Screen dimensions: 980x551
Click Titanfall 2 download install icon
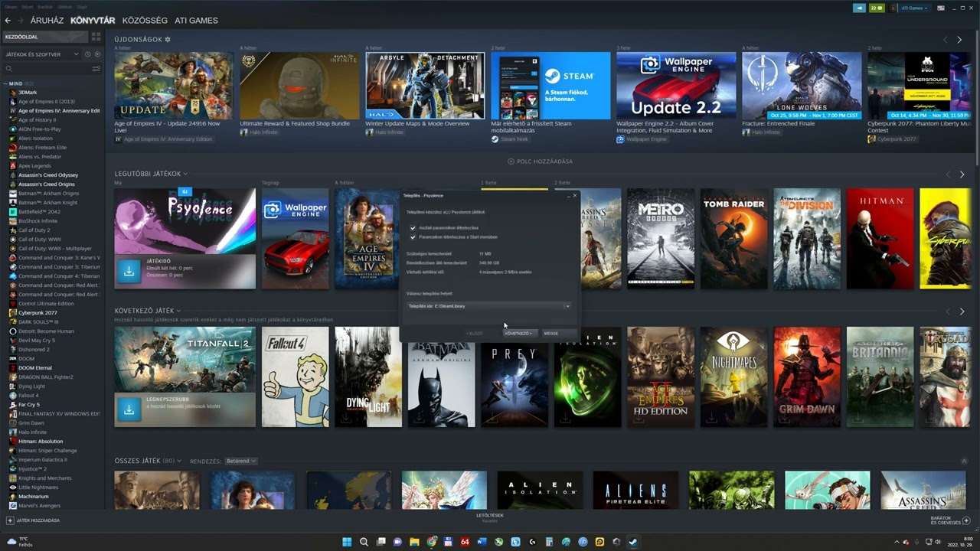pos(129,409)
